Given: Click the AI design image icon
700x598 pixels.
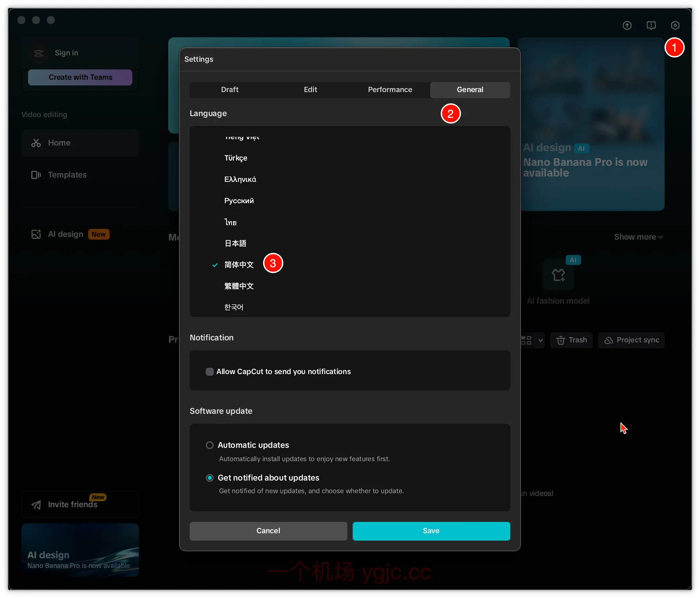Looking at the screenshot, I should [x=36, y=234].
